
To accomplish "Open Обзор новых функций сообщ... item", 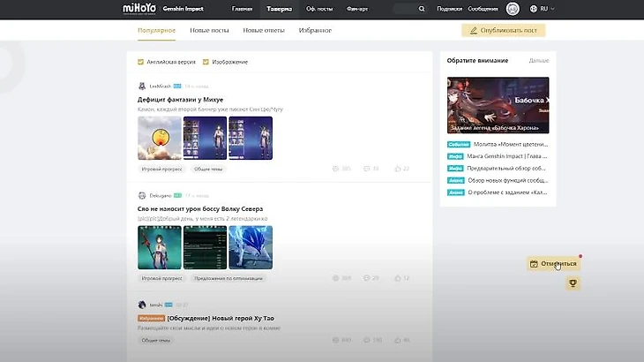I will coord(498,180).
